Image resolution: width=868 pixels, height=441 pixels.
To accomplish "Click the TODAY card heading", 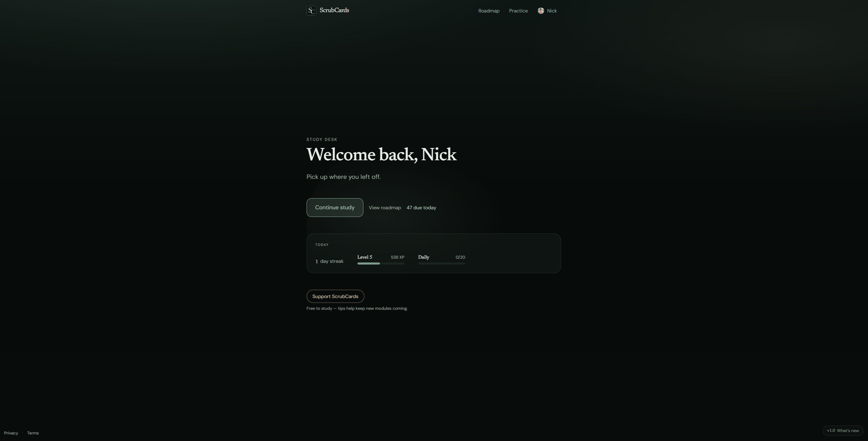I will [x=322, y=245].
